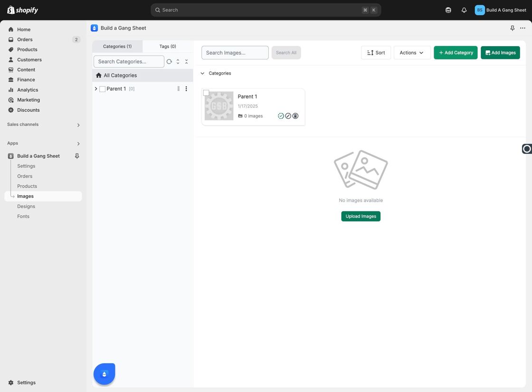Screen dimensions: 532x392
Task: Click the Build a Gang Sheet app icon in header
Action: tap(95, 28)
